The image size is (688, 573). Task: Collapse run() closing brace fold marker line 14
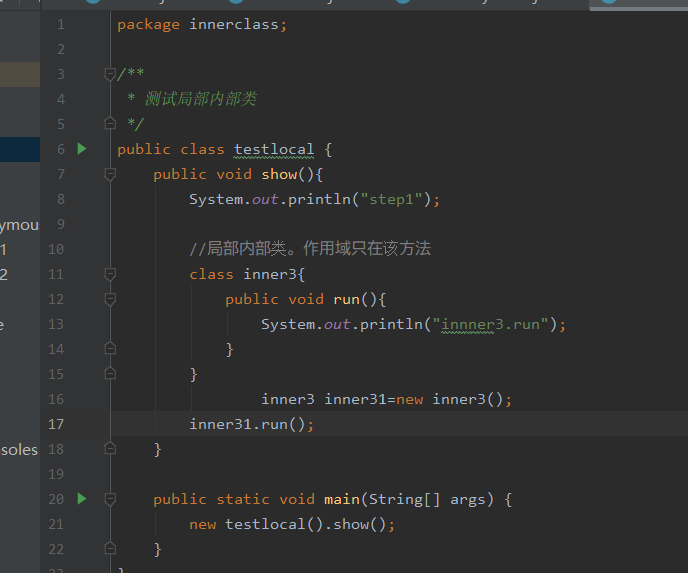point(110,349)
